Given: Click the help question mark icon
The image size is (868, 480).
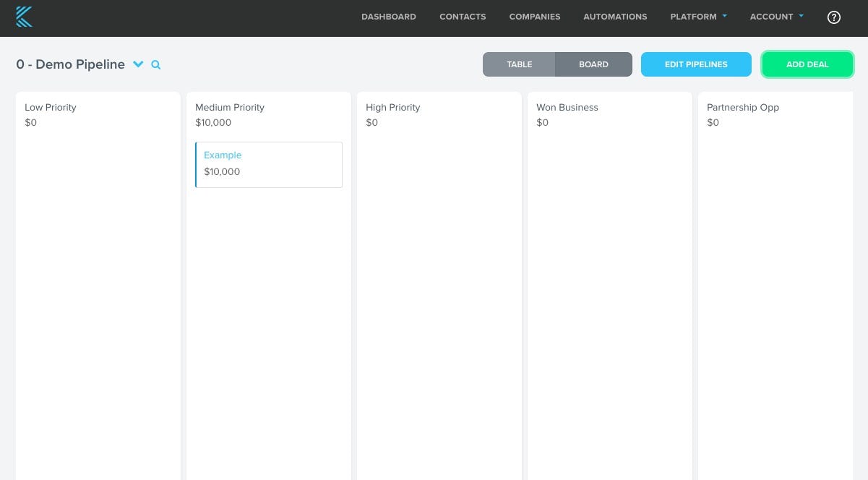Looking at the screenshot, I should tap(834, 17).
